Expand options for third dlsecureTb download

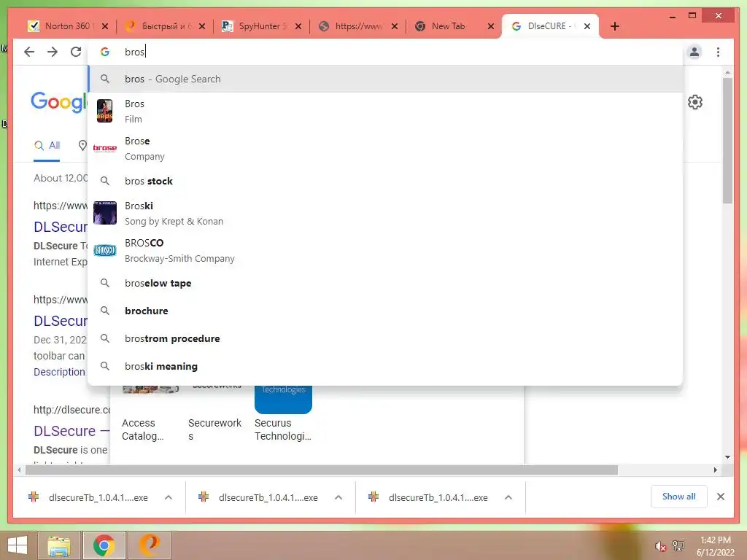508,497
